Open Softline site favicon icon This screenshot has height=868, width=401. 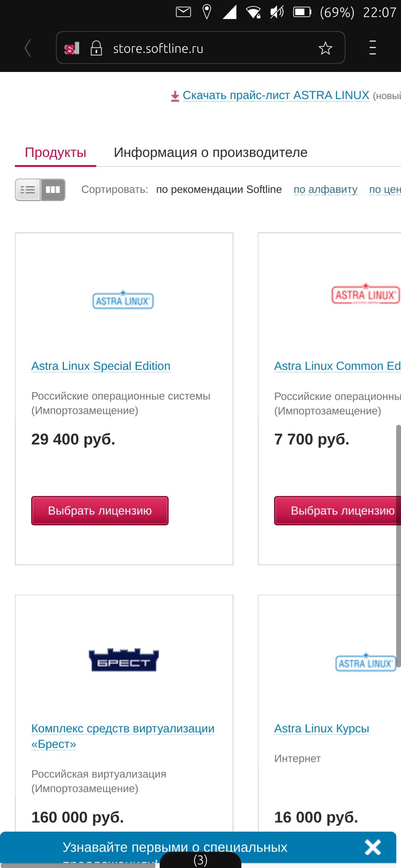click(72, 48)
